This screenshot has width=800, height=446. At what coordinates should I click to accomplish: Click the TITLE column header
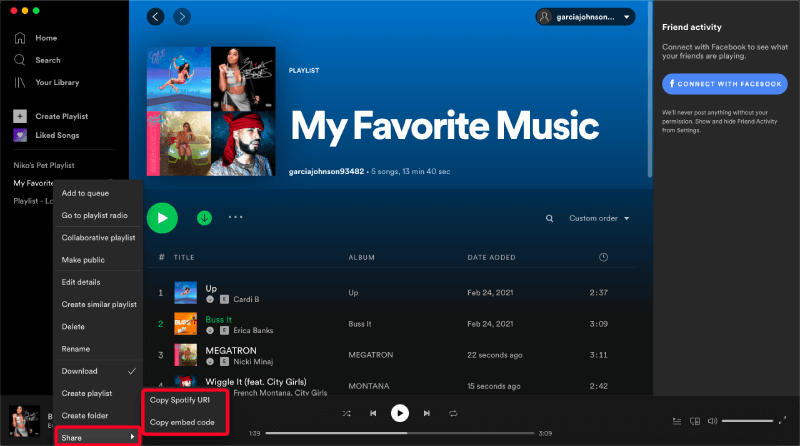pos(184,257)
